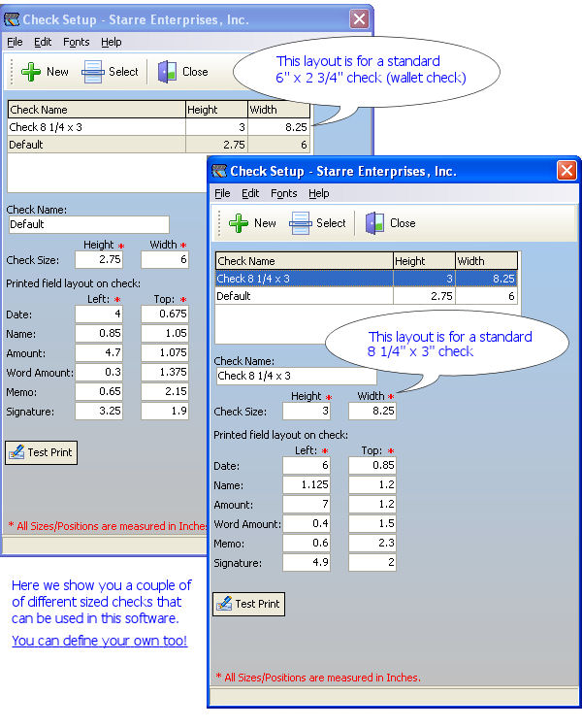Click Height column header in front window

[424, 261]
